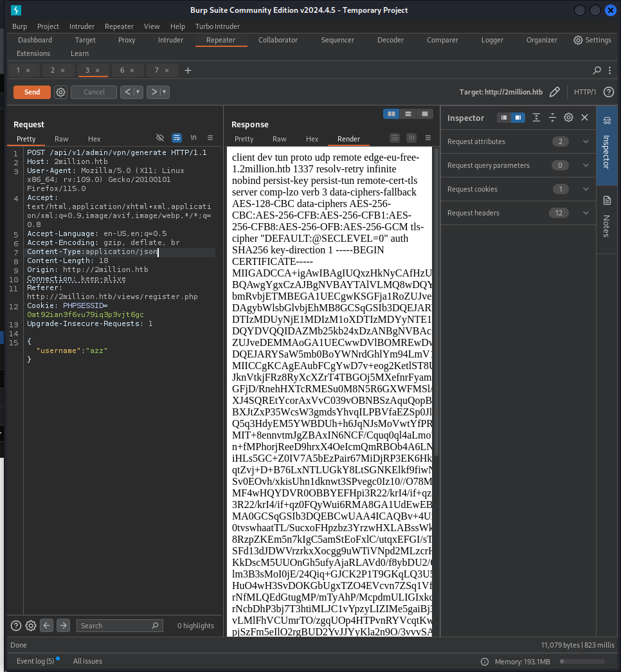Viewport: 621px width, 672px height.
Task: Toggle word wrap in Request editor
Action: 177,138
